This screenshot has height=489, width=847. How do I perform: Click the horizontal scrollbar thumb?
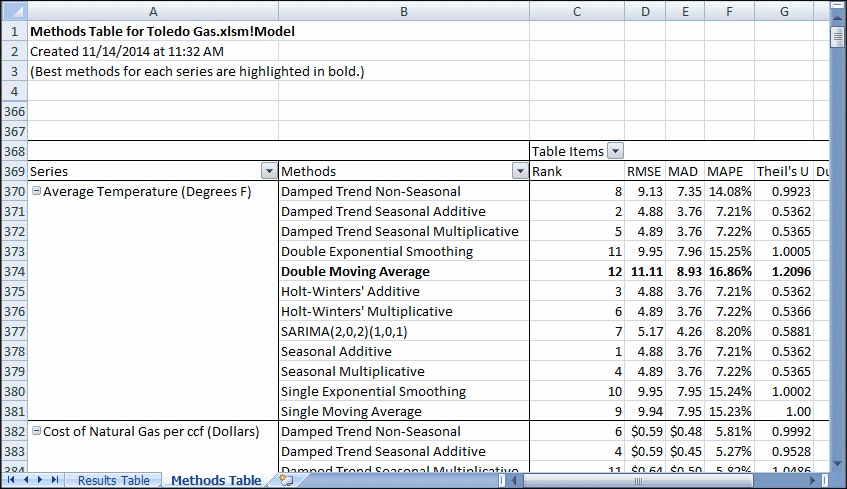coord(638,480)
